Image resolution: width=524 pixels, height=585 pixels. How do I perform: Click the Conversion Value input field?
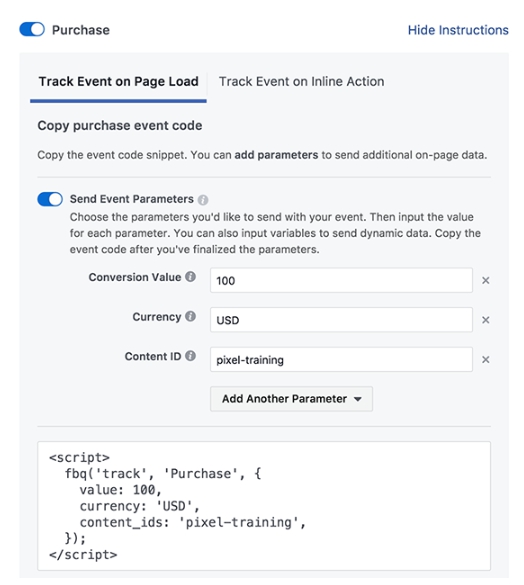click(341, 280)
